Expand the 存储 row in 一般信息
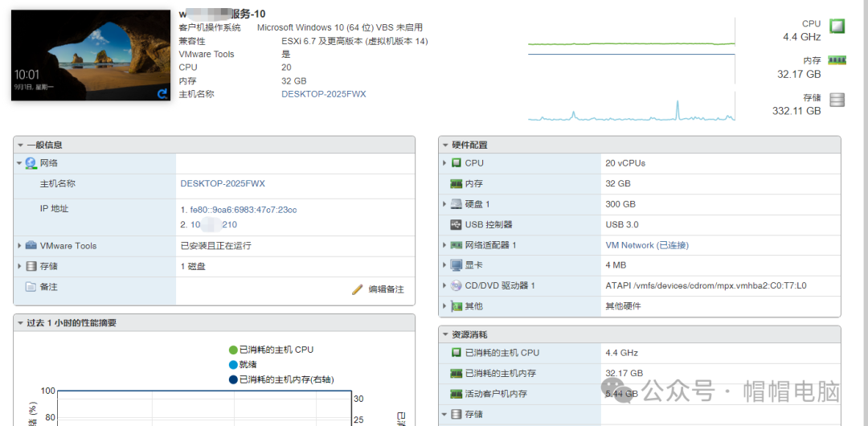The width and height of the screenshot is (868, 426). point(20,266)
